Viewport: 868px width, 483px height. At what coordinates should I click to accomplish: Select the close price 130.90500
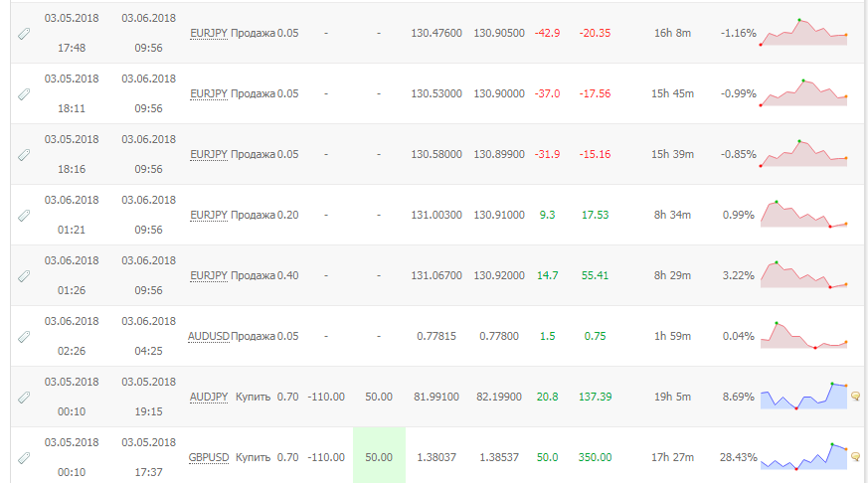click(499, 33)
